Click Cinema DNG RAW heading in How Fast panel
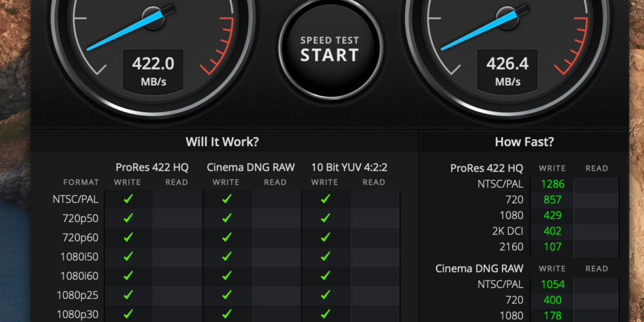This screenshot has height=322, width=644. click(479, 269)
